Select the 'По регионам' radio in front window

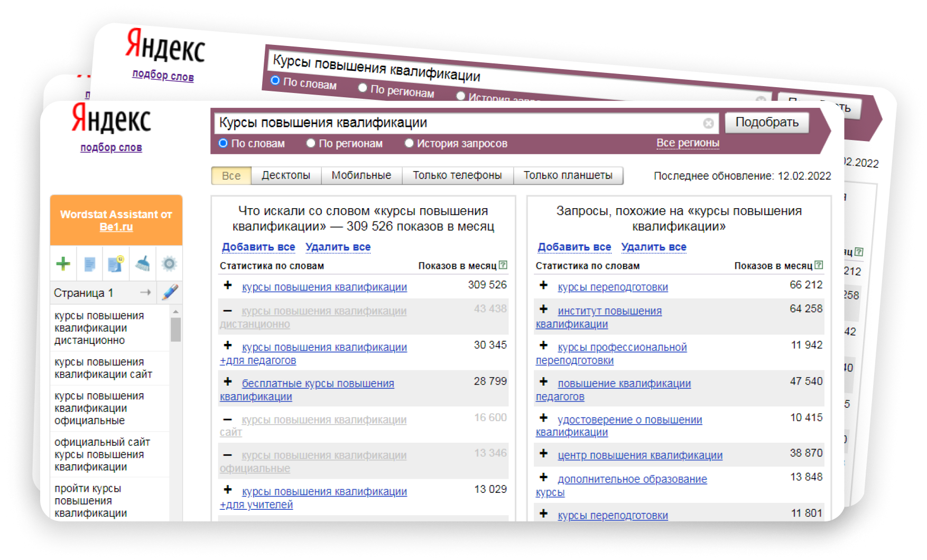pos(311,143)
